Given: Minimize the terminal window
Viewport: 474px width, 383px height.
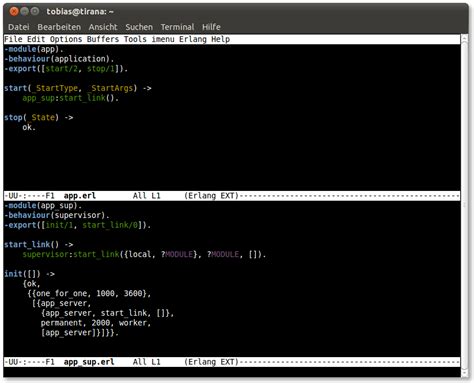Looking at the screenshot, I should coord(24,12).
